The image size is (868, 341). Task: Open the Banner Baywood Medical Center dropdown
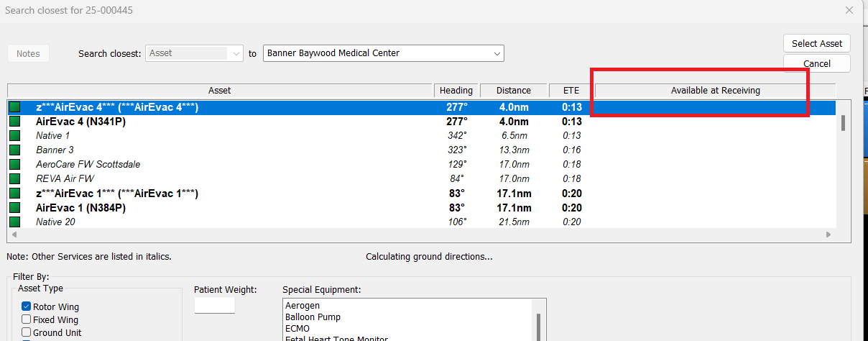pos(496,53)
